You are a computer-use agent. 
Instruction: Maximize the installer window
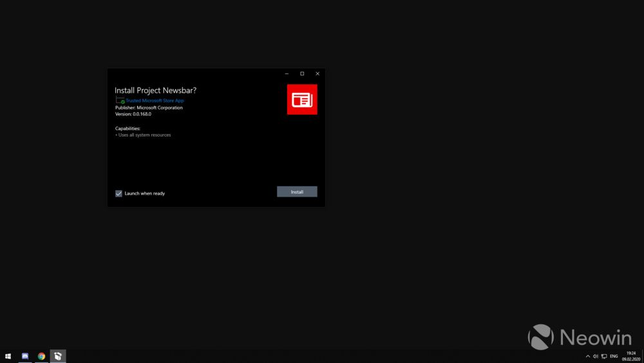pos(302,74)
